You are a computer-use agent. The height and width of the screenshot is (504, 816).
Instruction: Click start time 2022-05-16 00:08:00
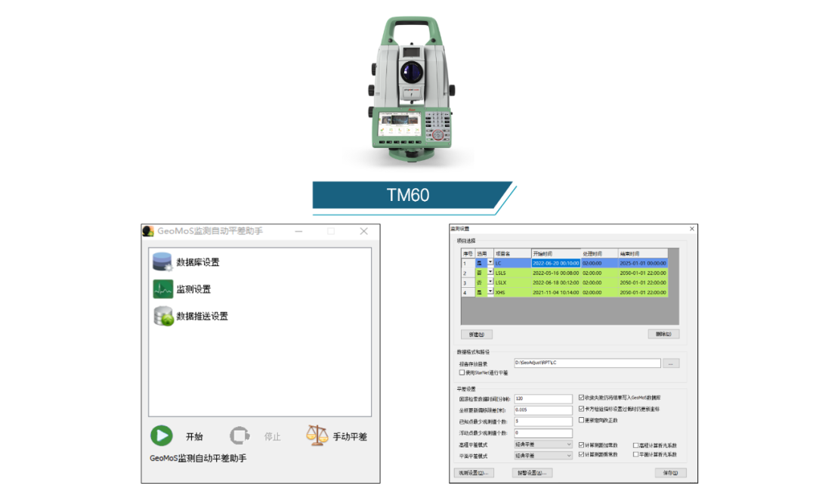556,273
